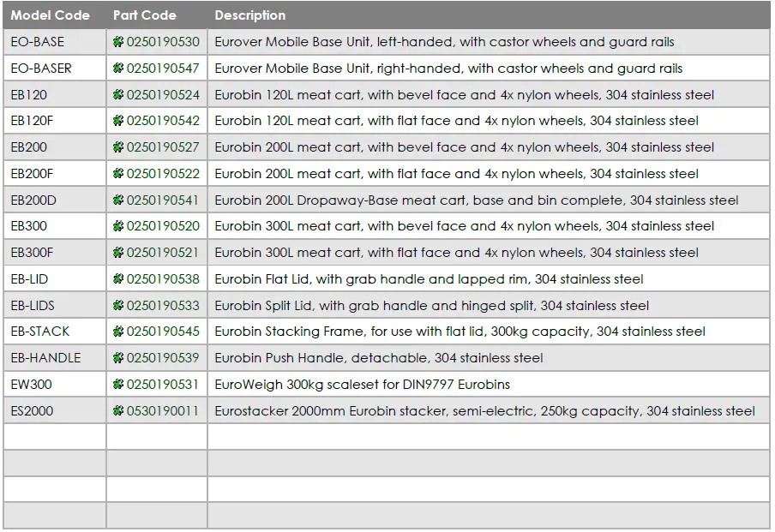The height and width of the screenshot is (532, 775).
Task: Select model code EB200D
Action: coord(33,200)
